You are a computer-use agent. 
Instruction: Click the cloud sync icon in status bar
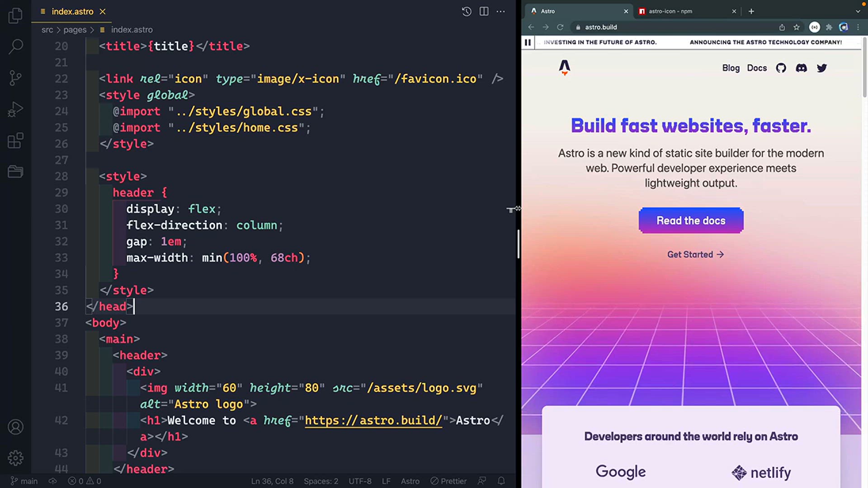tap(53, 481)
